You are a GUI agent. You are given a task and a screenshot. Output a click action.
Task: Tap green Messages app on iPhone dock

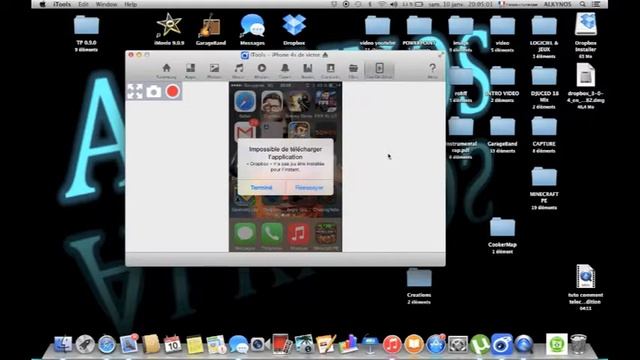tap(245, 234)
